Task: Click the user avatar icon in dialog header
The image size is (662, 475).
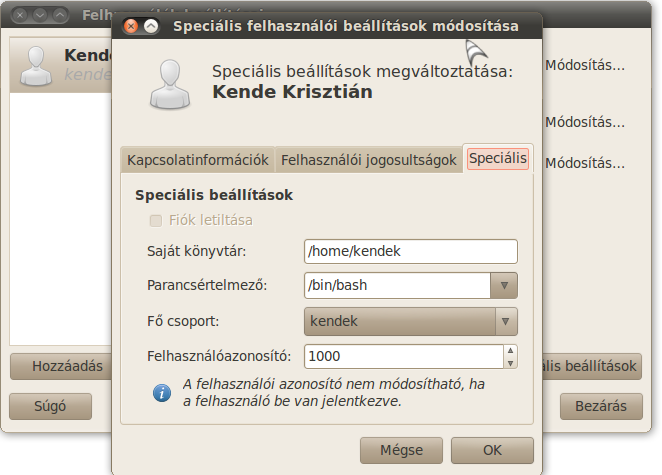Action: (170, 84)
